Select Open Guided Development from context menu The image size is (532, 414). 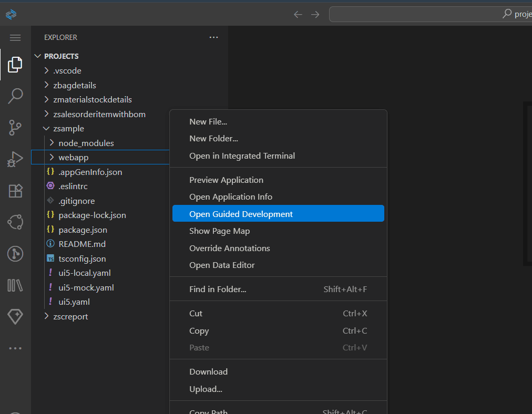pos(241,214)
